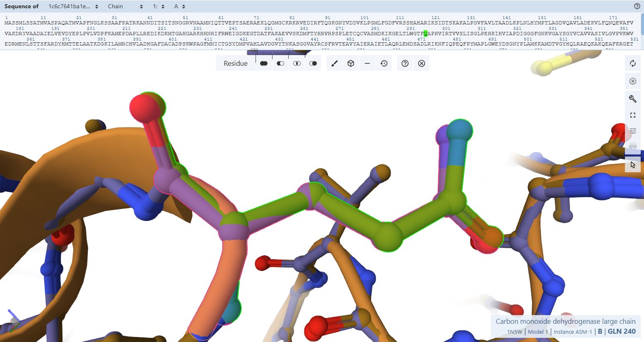
Task: Click the camera axes helper in corner
Action: coord(14,321)
